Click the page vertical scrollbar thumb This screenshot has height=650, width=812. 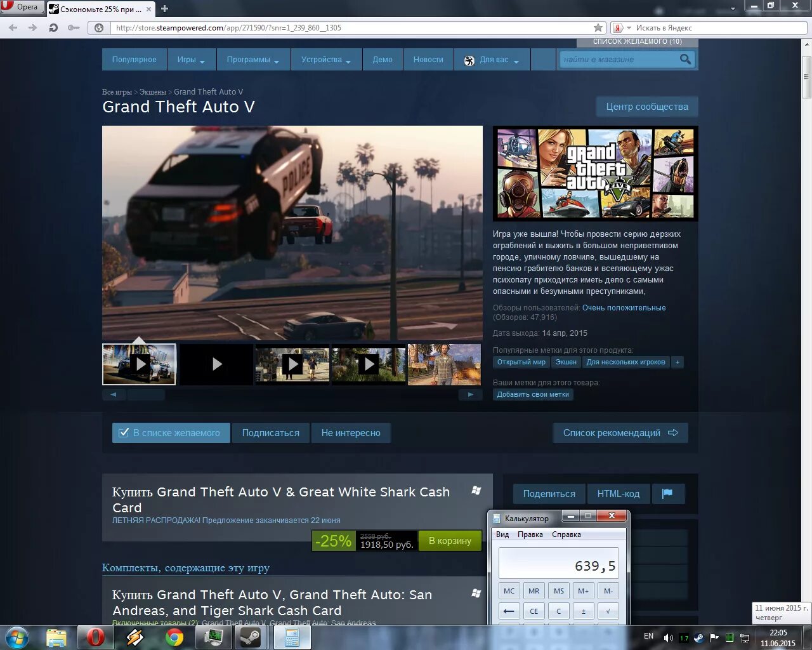click(x=806, y=77)
